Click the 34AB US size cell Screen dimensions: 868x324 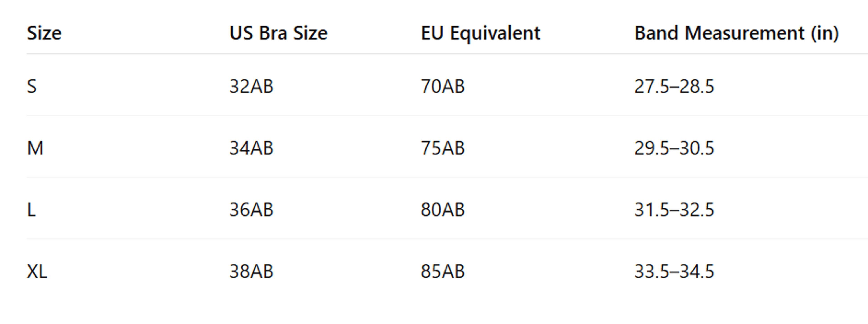coord(251,148)
